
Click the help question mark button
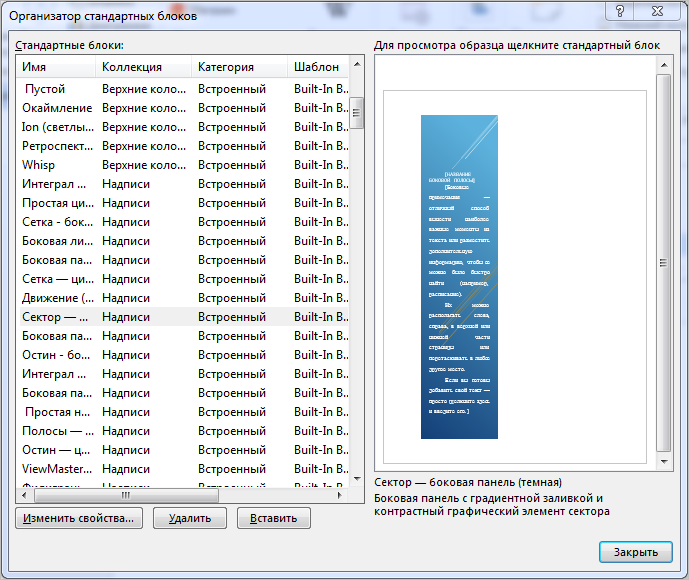coord(622,13)
